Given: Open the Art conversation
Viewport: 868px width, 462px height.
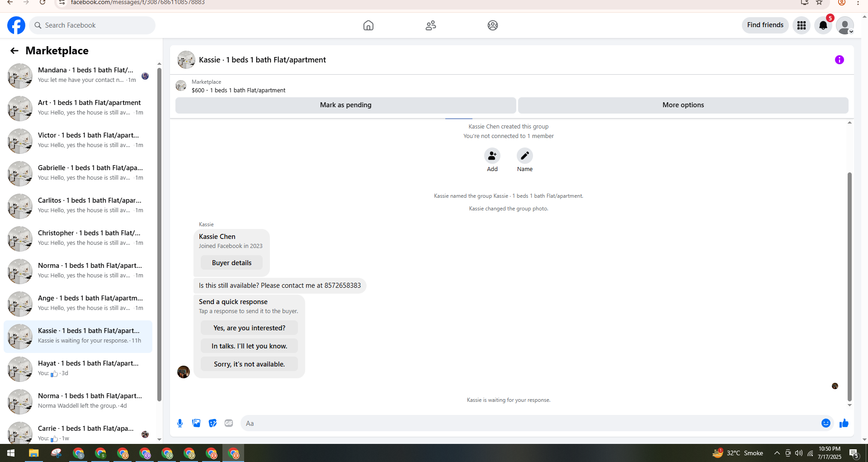Looking at the screenshot, I should (78, 108).
